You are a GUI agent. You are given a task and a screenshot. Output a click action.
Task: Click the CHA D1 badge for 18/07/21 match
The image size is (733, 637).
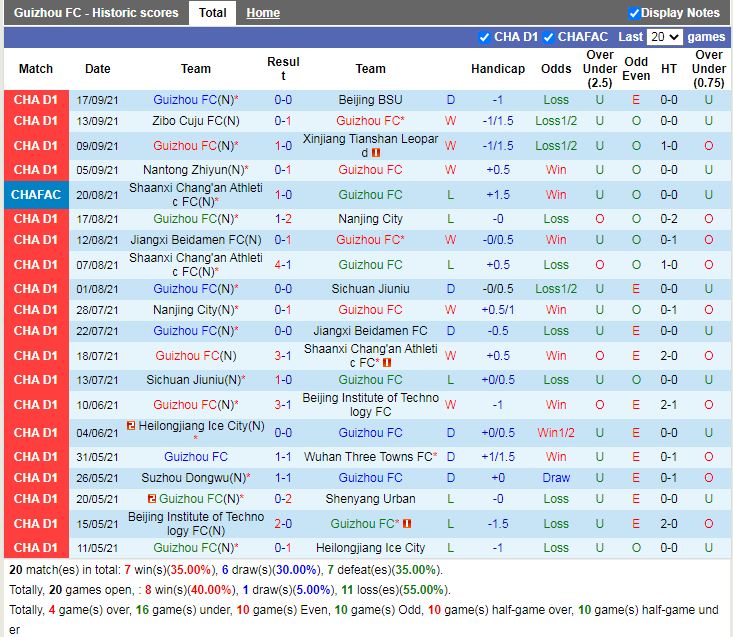(x=36, y=355)
